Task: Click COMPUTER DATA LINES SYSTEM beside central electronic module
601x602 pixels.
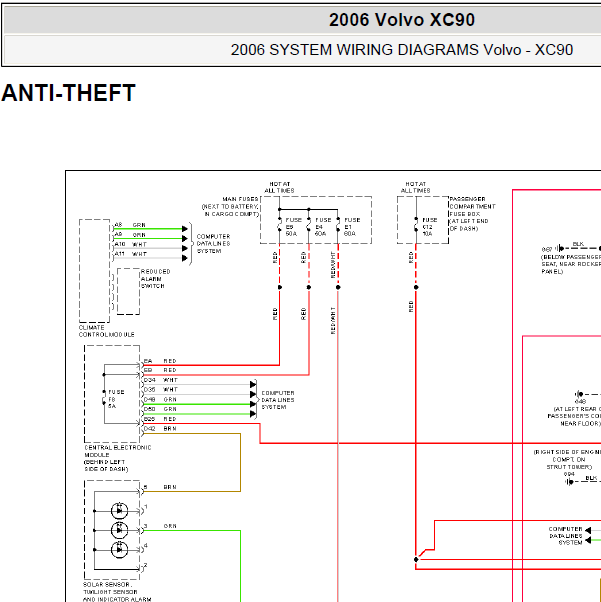Action: pos(278,400)
